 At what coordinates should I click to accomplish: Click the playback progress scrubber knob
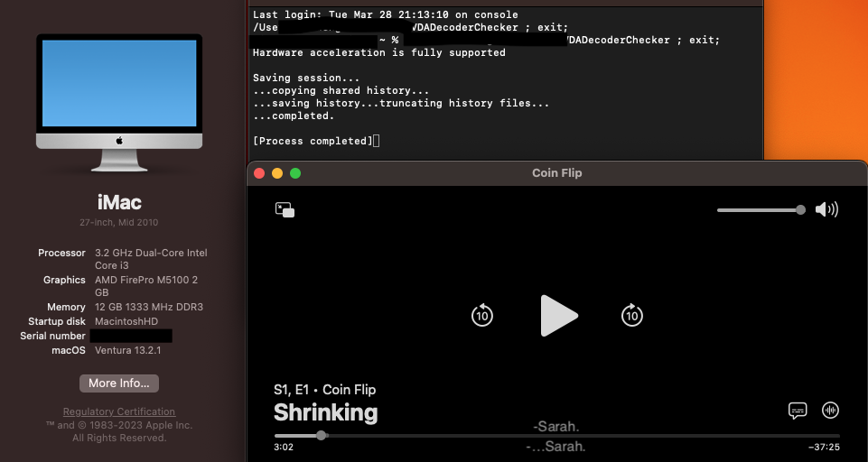[x=321, y=436]
